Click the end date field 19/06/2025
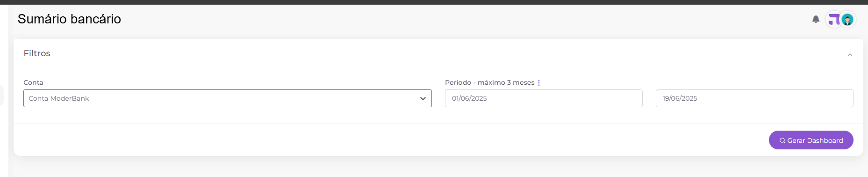Image resolution: width=868 pixels, height=177 pixels. point(754,98)
